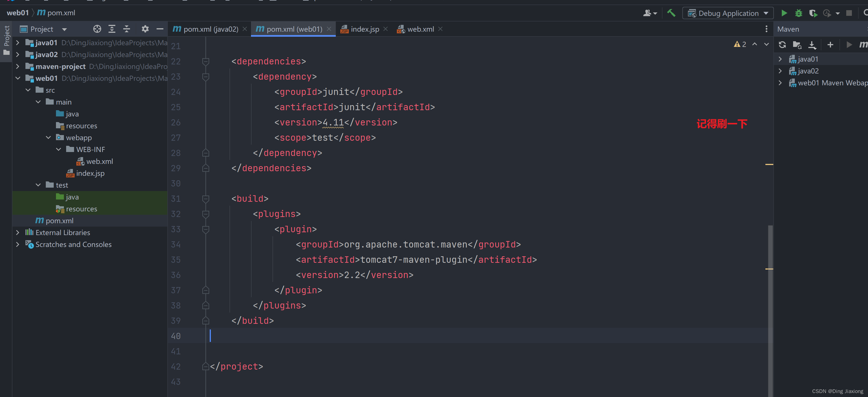Expand Scratches and Consoles node

pyautogui.click(x=18, y=244)
